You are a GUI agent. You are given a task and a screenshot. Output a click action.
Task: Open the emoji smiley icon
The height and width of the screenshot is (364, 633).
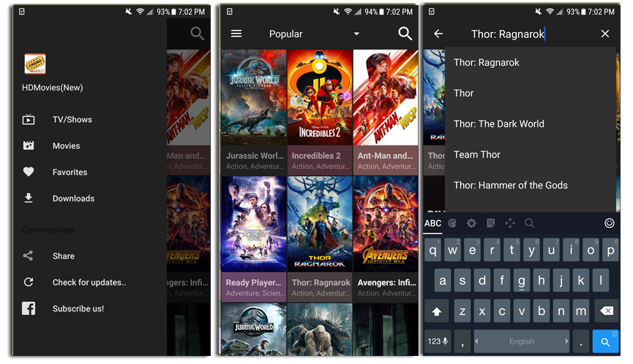tap(609, 223)
